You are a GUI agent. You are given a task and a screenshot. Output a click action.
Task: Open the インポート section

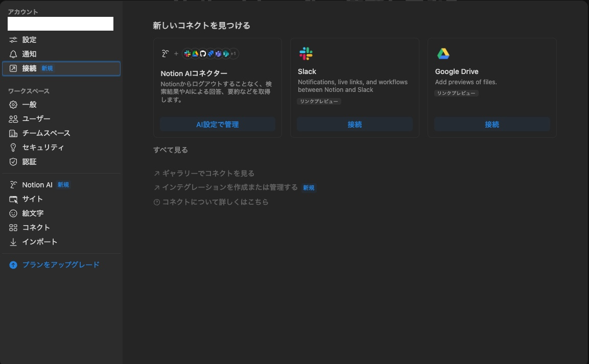coord(61,242)
